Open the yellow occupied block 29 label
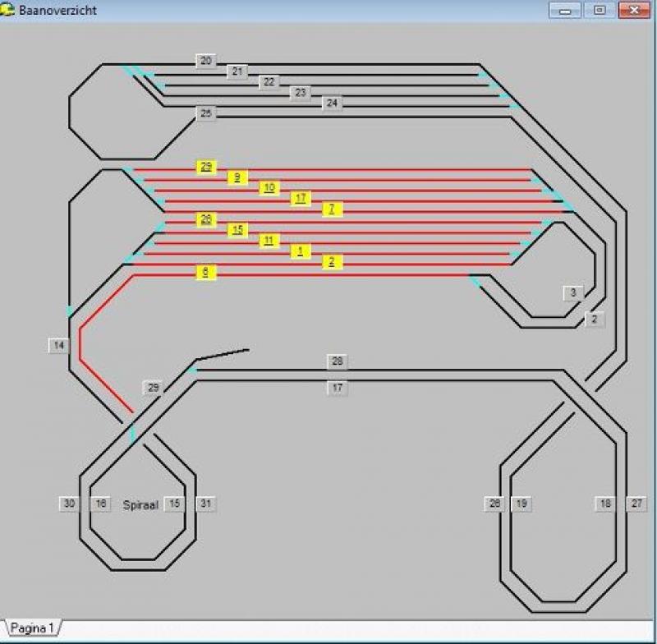 206,167
